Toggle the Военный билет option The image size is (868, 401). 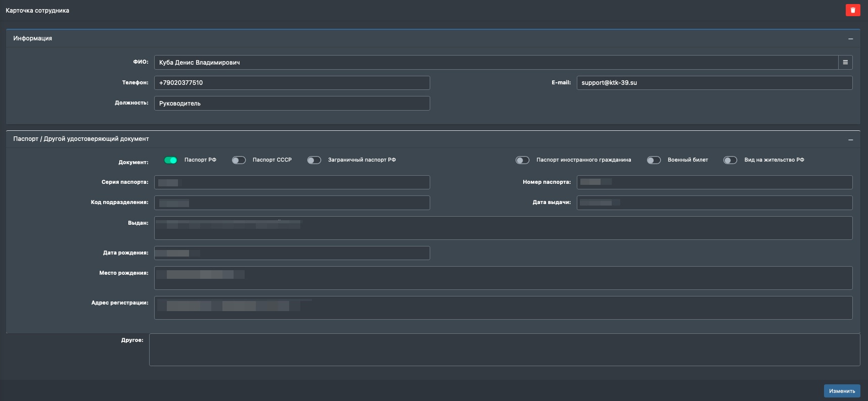point(654,160)
